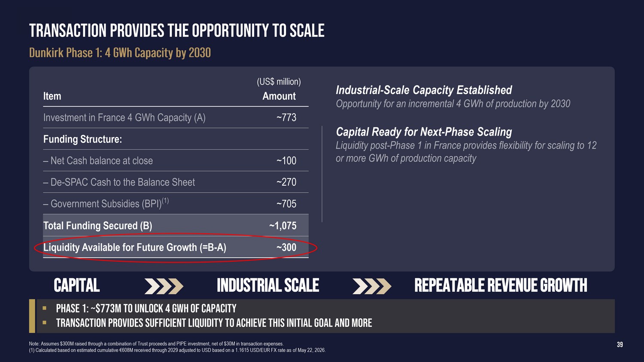Select the ~773 amount value
This screenshot has height=362, width=644.
click(286, 118)
